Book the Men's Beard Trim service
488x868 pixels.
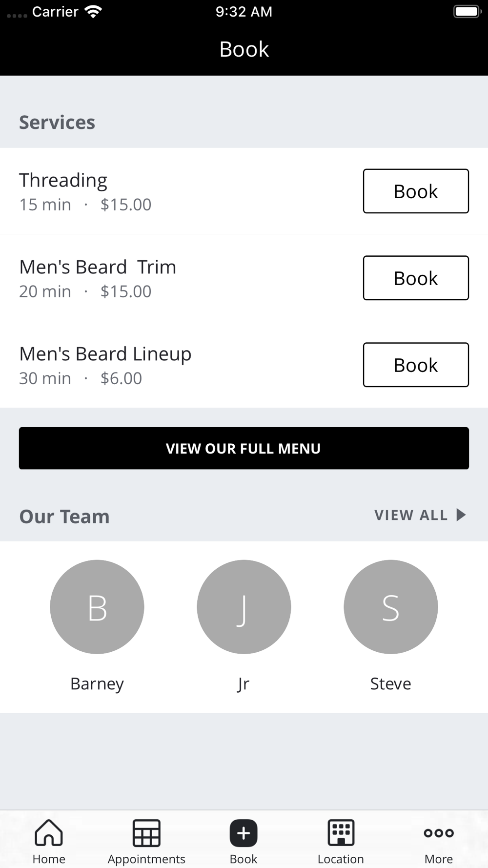pyautogui.click(x=416, y=278)
